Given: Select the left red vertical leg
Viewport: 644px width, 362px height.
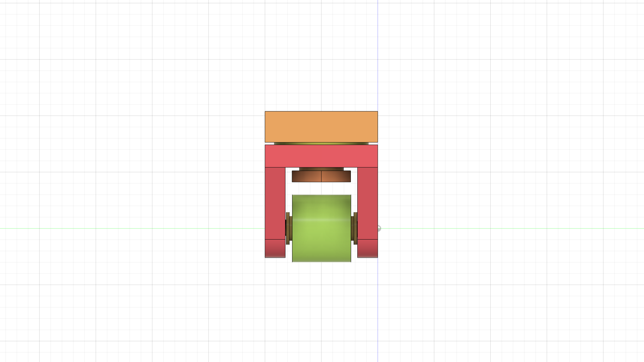Looking at the screenshot, I should (x=275, y=203).
